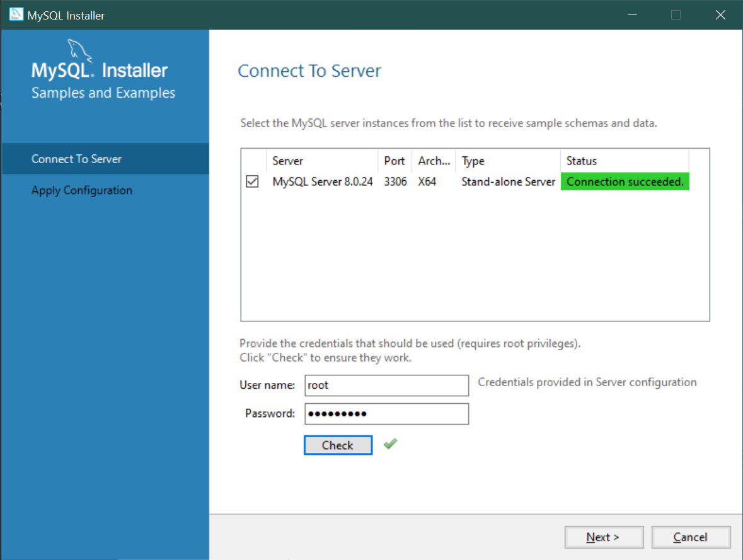Viewport: 743px width, 560px height.
Task: Close the MySQL Installer window
Action: (x=720, y=14)
